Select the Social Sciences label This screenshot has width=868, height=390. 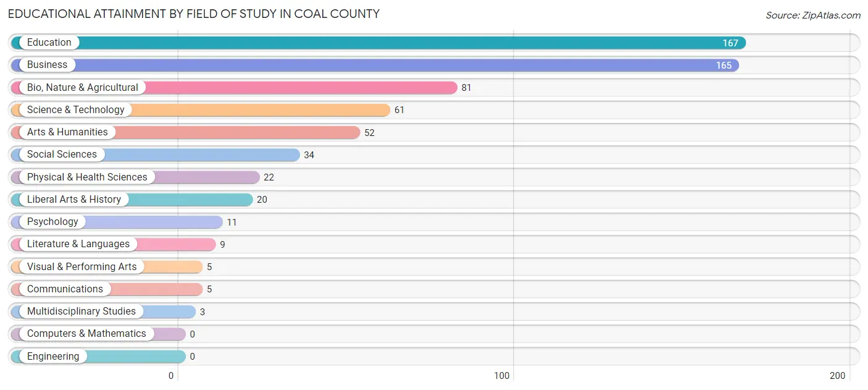point(62,155)
